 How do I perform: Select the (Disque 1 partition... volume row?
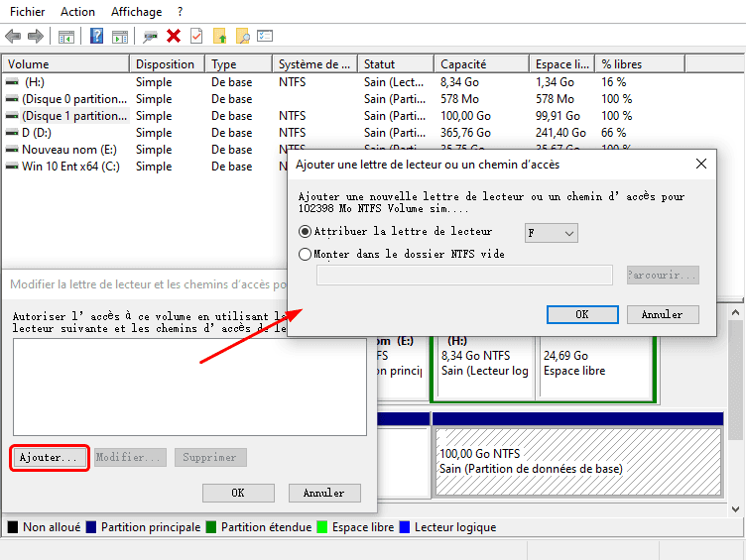(74, 116)
